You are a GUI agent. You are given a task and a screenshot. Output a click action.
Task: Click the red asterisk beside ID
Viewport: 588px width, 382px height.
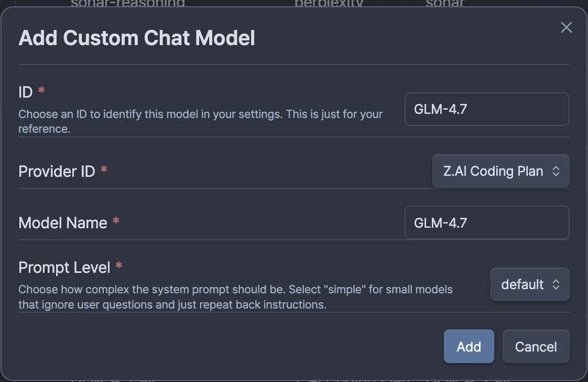coord(41,91)
